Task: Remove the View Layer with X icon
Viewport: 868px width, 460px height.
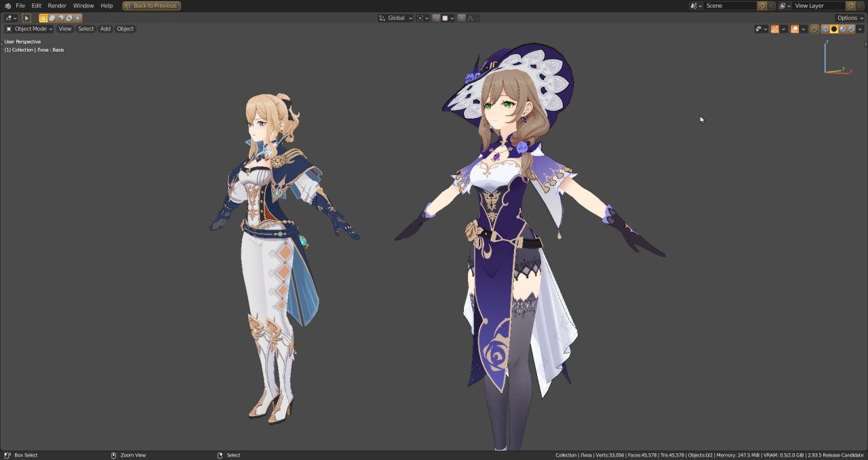Action: point(860,5)
